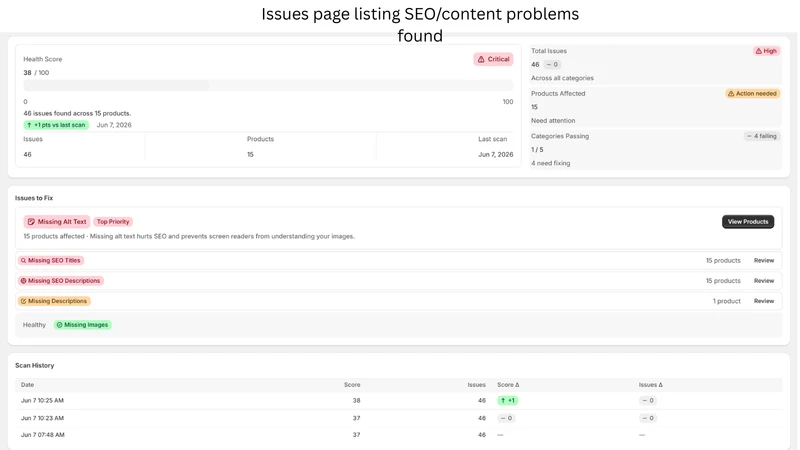Click the 15 products count for Missing SEO Descriptions
This screenshot has width=800, height=450.
pyautogui.click(x=723, y=281)
